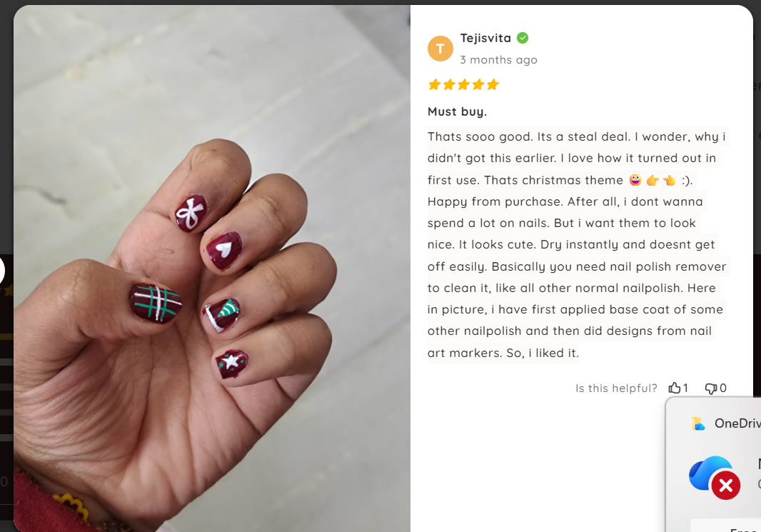Click the grinning face emoji in review

(635, 180)
